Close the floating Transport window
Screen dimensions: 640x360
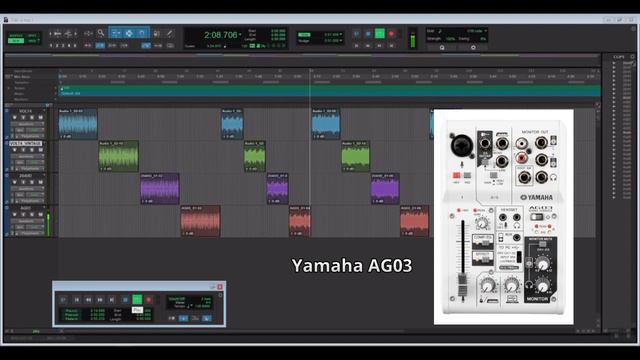[220, 287]
